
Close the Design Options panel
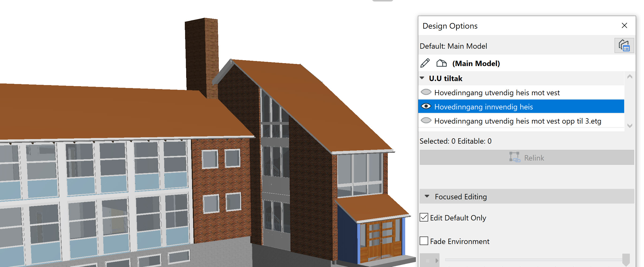tap(624, 26)
